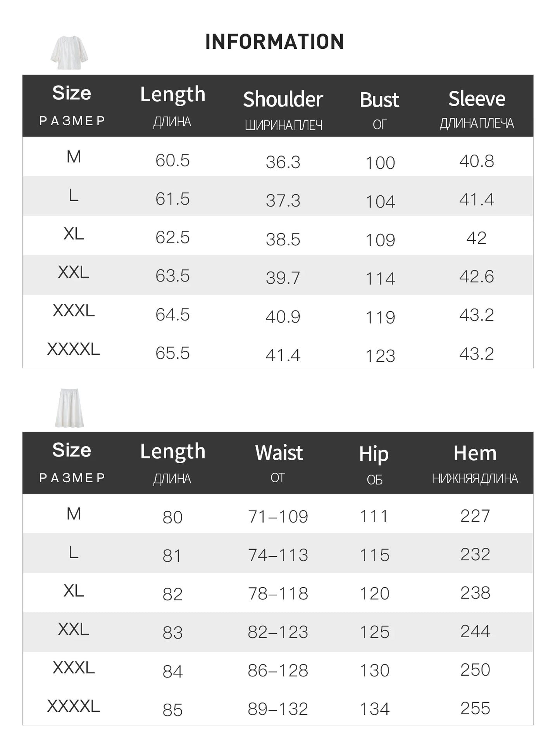Select the Hem column header
This screenshot has height=747, width=560.
tap(475, 453)
